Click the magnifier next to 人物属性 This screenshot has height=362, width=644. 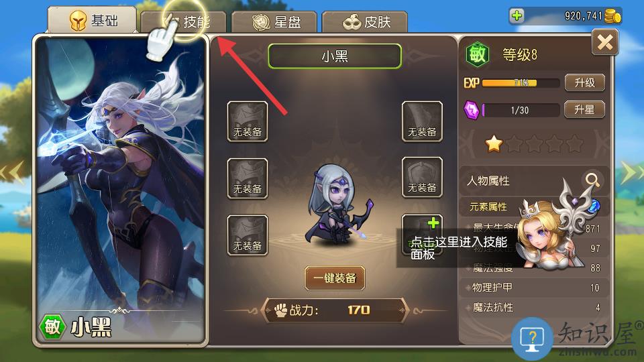coord(592,180)
